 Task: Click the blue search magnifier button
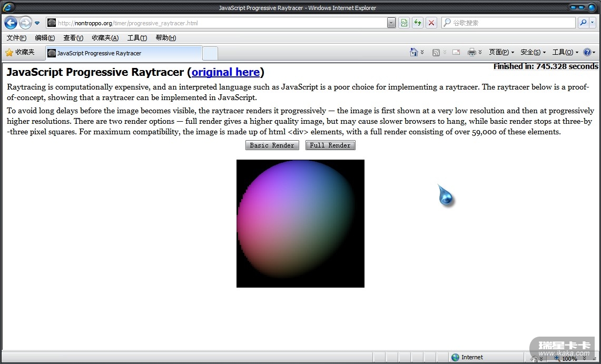click(x=583, y=23)
